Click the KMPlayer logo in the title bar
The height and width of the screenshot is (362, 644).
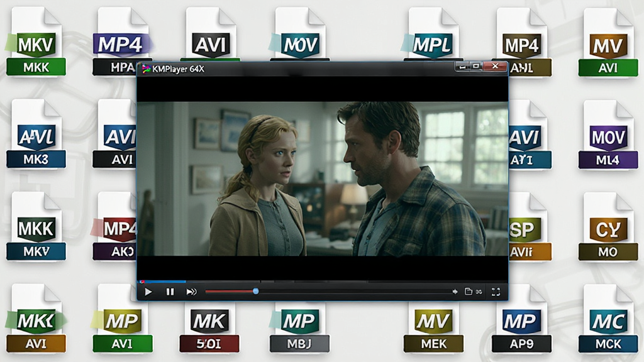pos(146,69)
